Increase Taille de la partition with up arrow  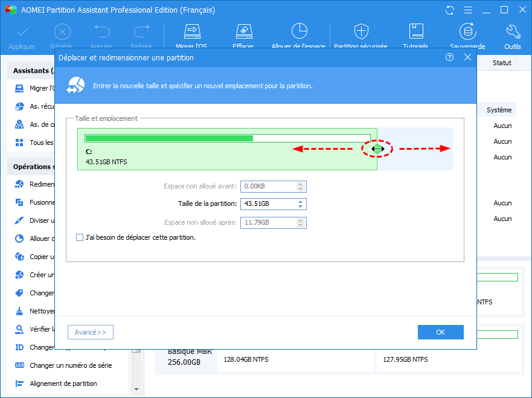300,202
